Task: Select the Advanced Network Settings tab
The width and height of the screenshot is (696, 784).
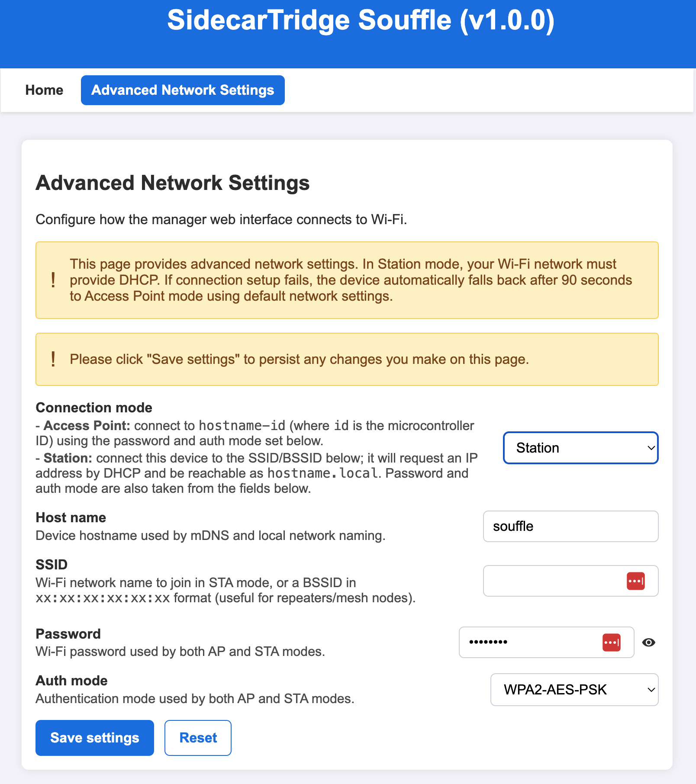Action: 182,90
